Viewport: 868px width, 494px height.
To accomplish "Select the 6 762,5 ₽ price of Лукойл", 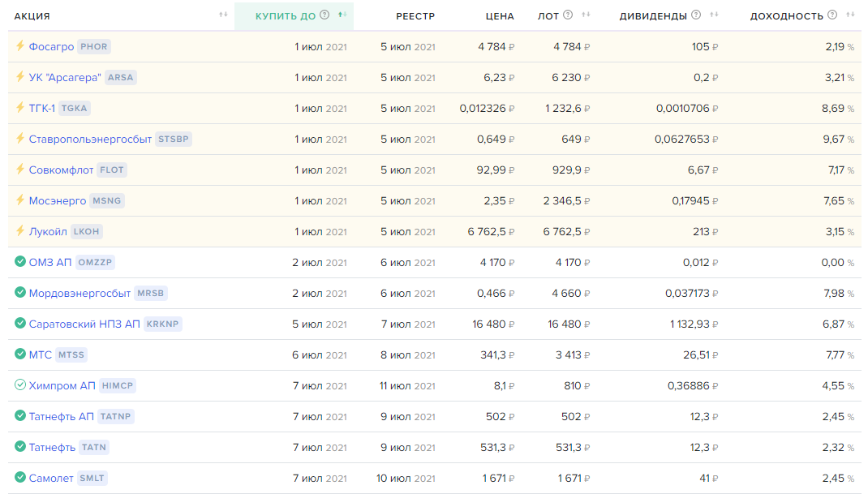I will (x=491, y=231).
